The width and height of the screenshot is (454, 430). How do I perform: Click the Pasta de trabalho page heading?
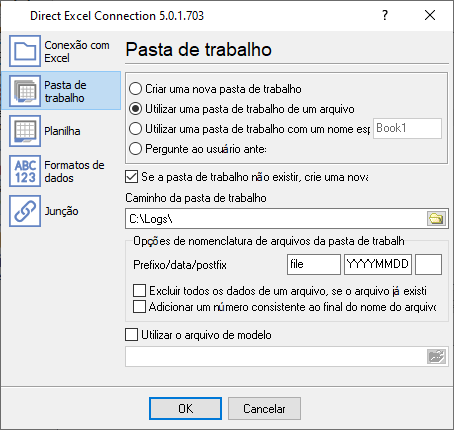(199, 50)
